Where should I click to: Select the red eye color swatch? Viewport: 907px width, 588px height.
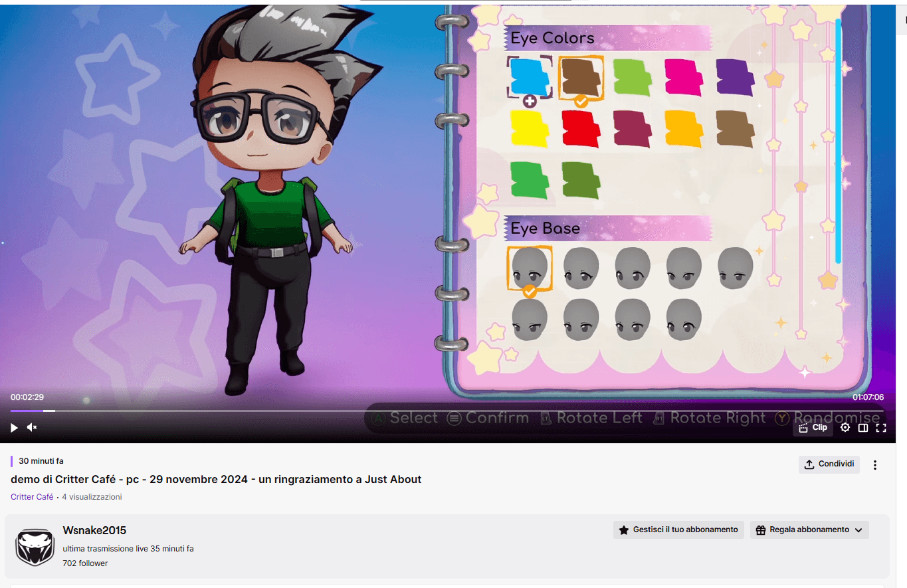[581, 128]
